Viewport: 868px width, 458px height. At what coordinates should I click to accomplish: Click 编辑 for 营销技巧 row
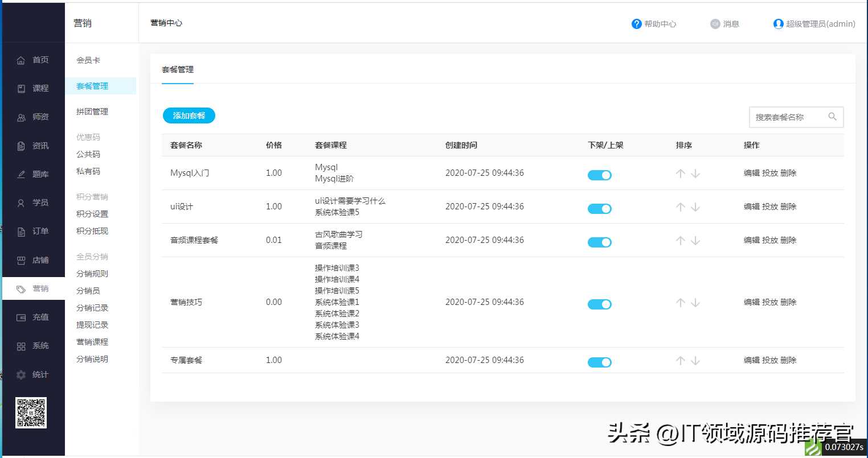[752, 302]
